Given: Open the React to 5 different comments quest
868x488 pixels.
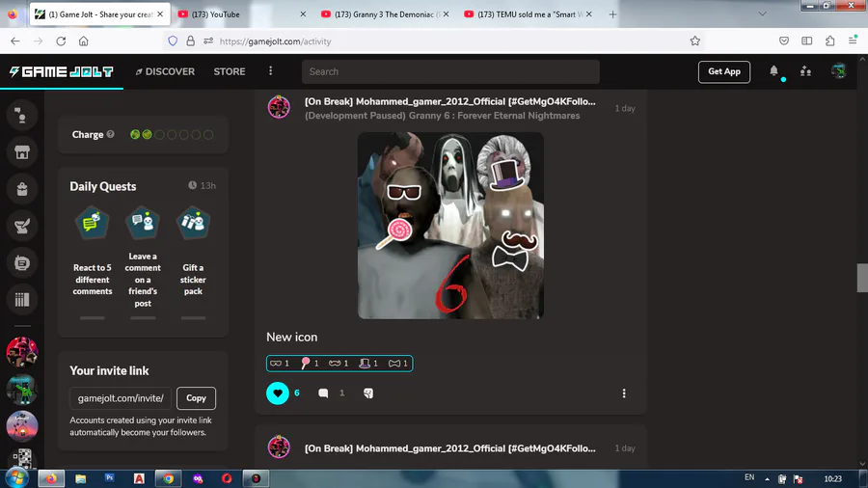Looking at the screenshot, I should (93, 261).
